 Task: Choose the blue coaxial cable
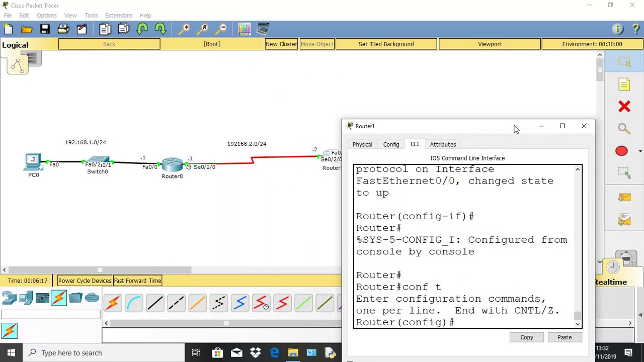point(239,303)
